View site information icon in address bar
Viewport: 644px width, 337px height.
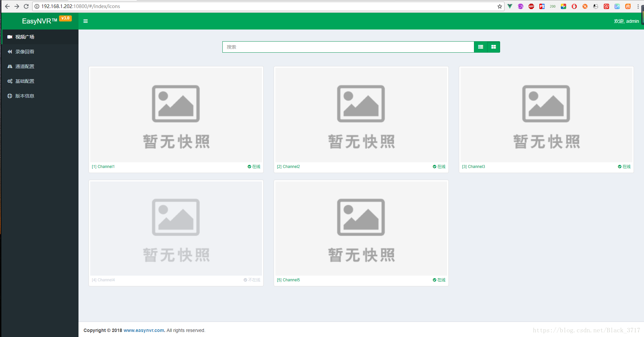(37, 6)
